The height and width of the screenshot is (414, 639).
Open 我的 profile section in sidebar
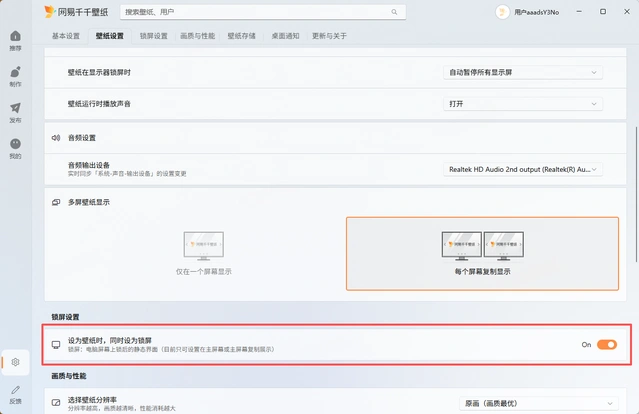[x=15, y=148]
